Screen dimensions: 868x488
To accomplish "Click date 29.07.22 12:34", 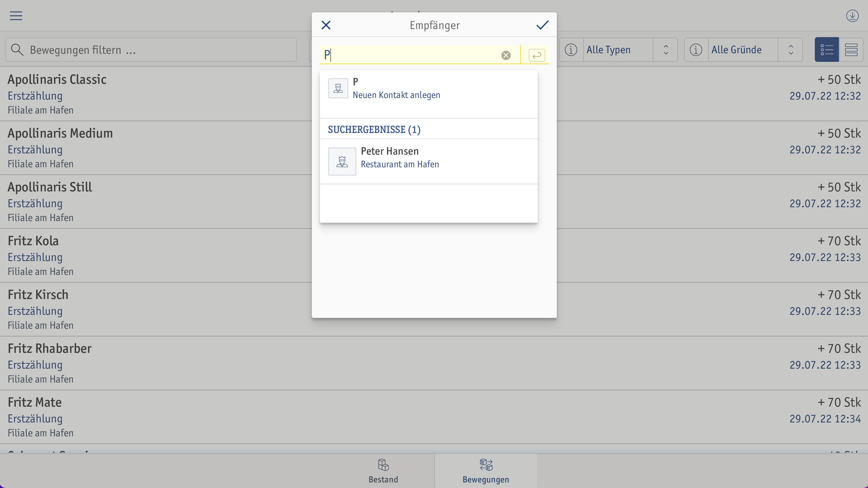I will 825,419.
